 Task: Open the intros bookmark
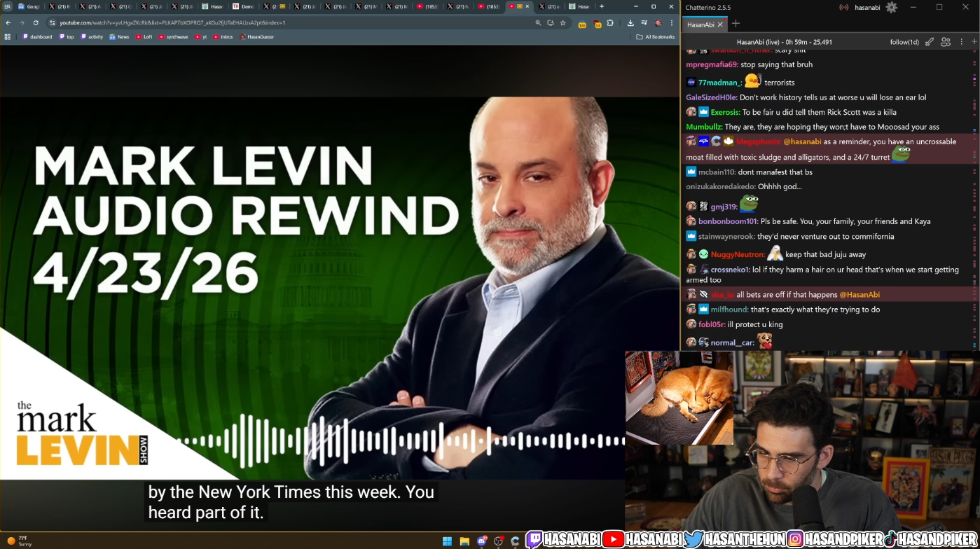pos(223,36)
